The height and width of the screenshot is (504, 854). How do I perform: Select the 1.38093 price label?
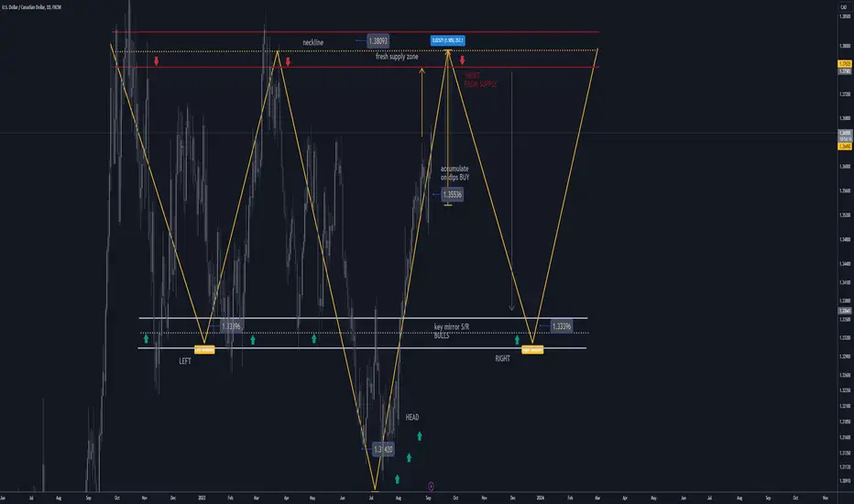pyautogui.click(x=378, y=41)
